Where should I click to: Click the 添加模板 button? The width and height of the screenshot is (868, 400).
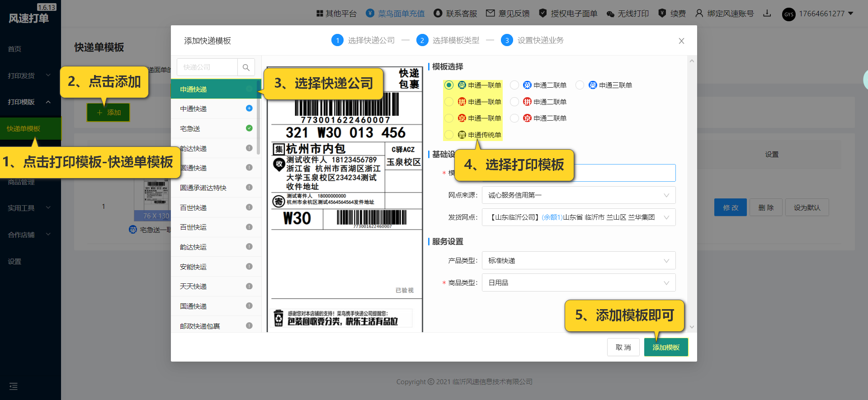pyautogui.click(x=666, y=347)
